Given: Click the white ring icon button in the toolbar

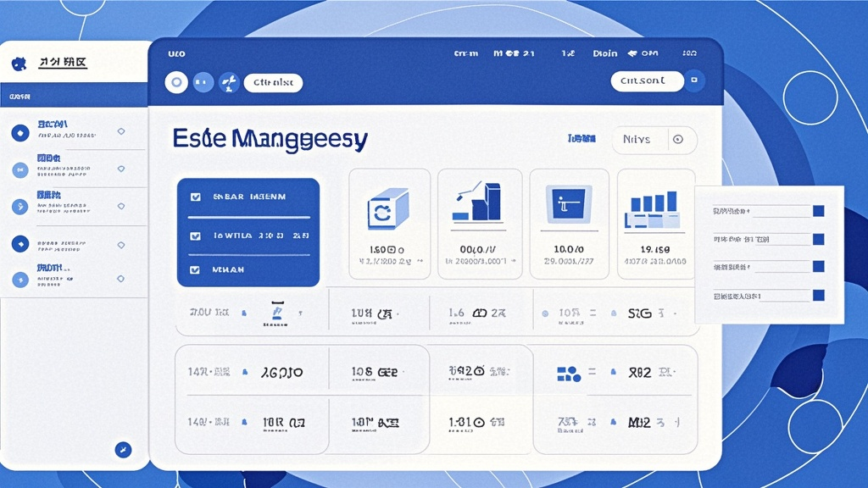Looking at the screenshot, I should [176, 82].
